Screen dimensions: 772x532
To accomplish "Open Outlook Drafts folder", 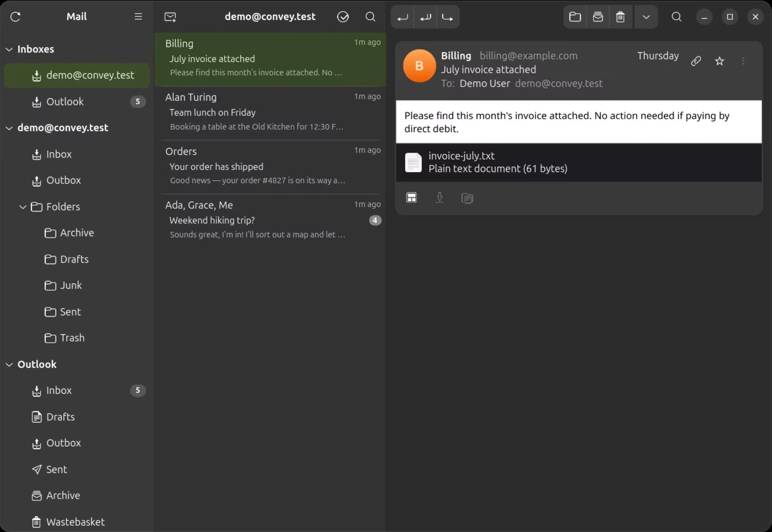I will [77, 417].
